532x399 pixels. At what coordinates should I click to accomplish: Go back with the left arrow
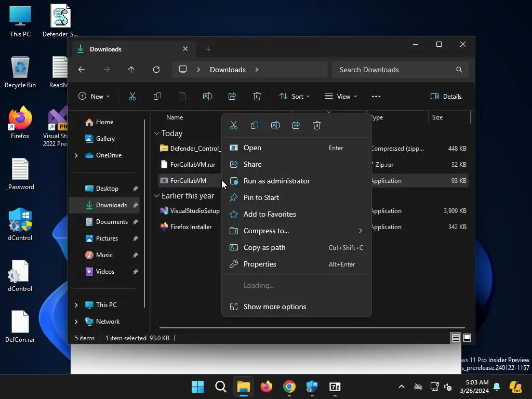pyautogui.click(x=82, y=70)
